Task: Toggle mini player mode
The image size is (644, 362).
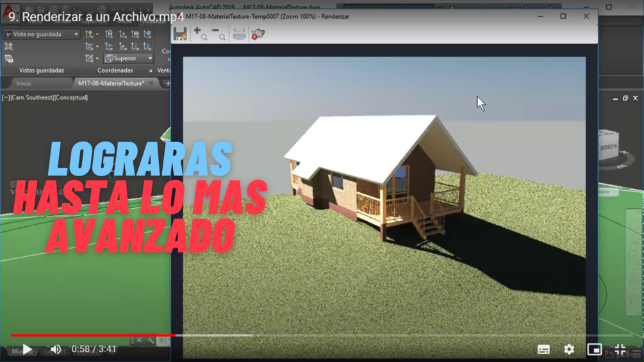Action: tap(594, 349)
